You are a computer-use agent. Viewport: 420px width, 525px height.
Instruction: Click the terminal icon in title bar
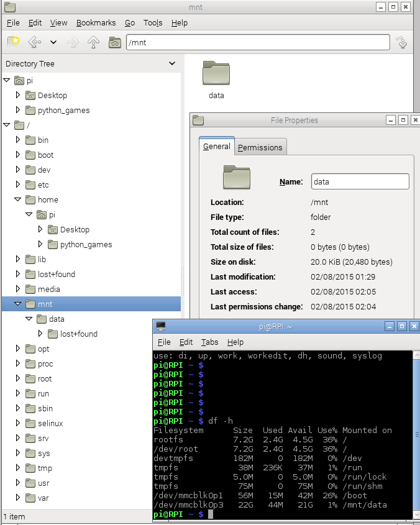tap(161, 326)
